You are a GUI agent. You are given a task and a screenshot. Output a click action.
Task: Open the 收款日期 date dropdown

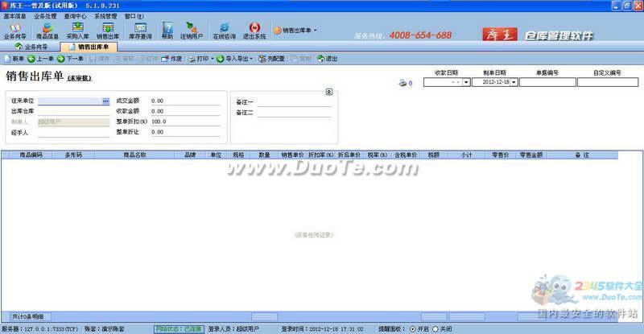pyautogui.click(x=465, y=82)
